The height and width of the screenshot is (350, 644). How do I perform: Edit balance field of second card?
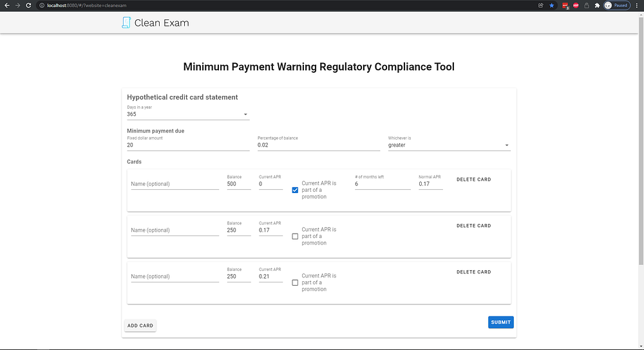point(239,230)
